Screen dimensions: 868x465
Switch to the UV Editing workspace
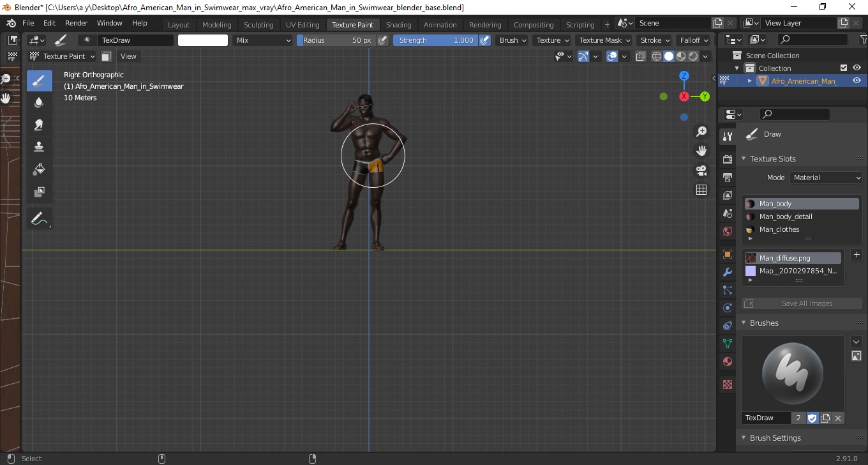pyautogui.click(x=303, y=25)
